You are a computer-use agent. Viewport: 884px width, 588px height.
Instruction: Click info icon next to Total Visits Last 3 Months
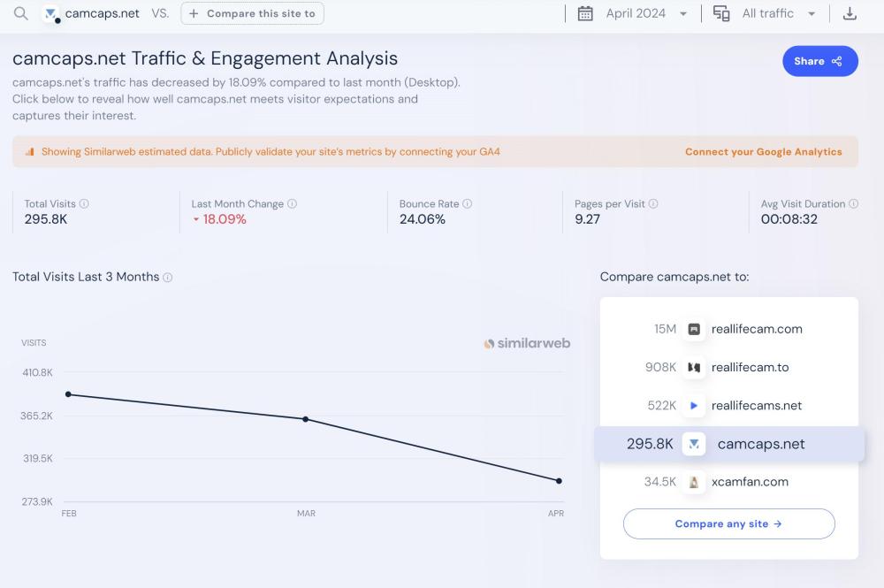click(168, 278)
